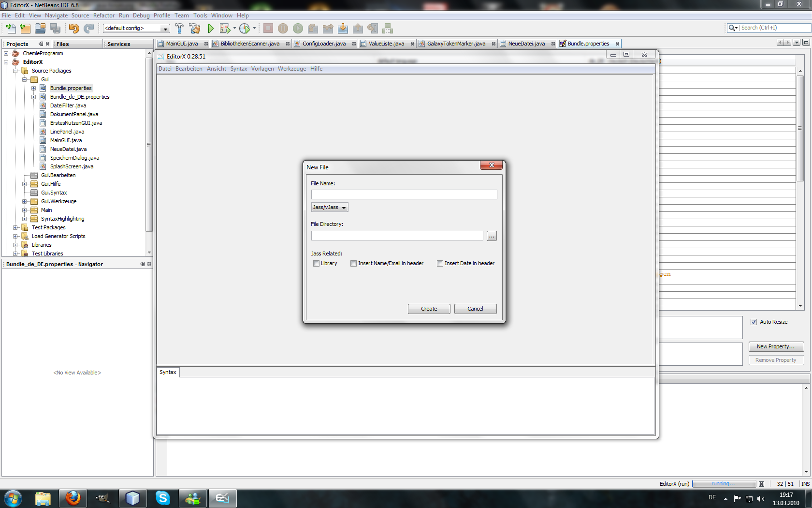Click the Remove Property button
812x508 pixels.
point(776,360)
